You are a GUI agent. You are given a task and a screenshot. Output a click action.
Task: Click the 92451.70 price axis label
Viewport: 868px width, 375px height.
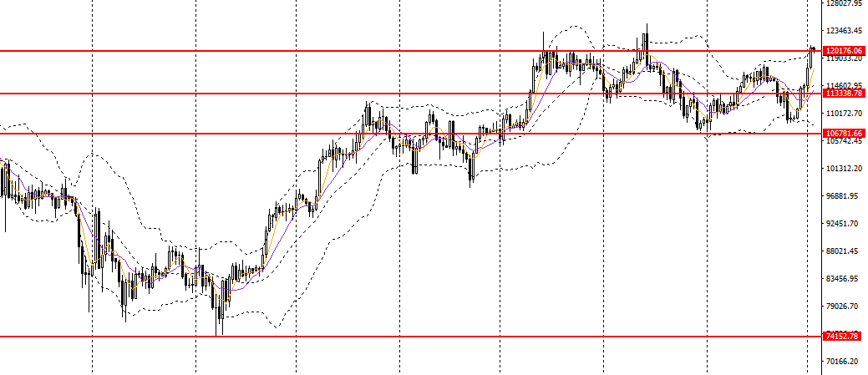pos(844,224)
